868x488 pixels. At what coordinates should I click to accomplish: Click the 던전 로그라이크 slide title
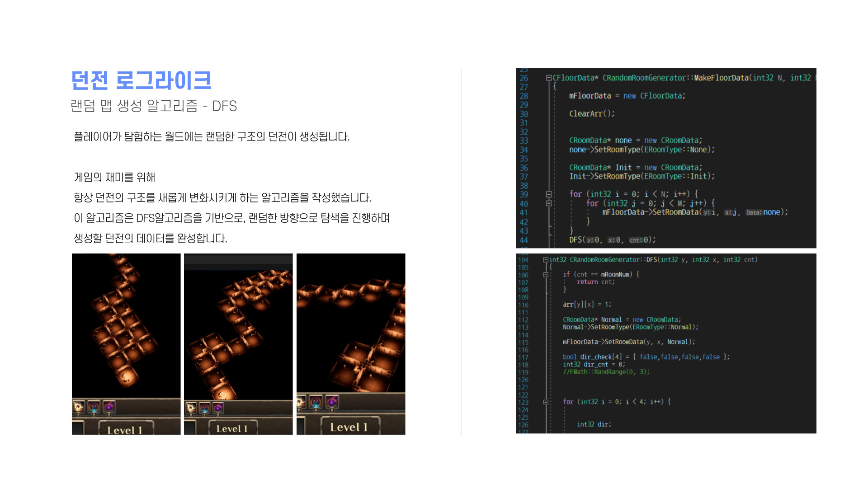click(141, 80)
